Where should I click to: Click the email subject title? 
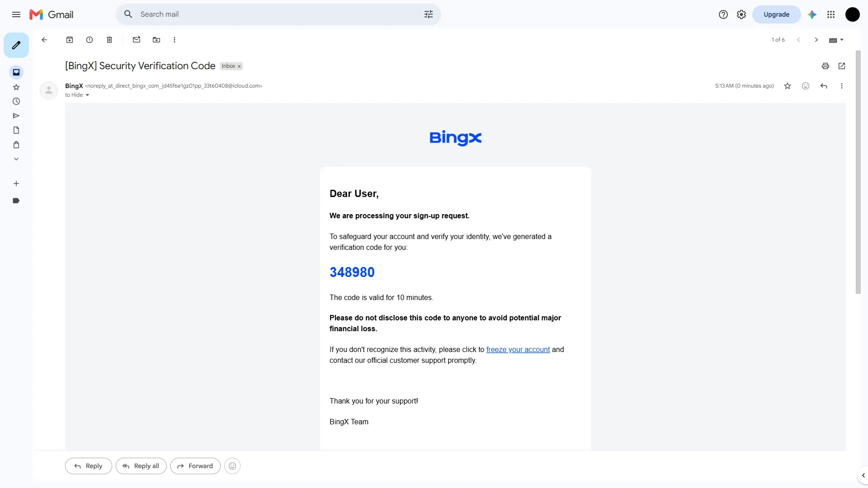coord(140,66)
